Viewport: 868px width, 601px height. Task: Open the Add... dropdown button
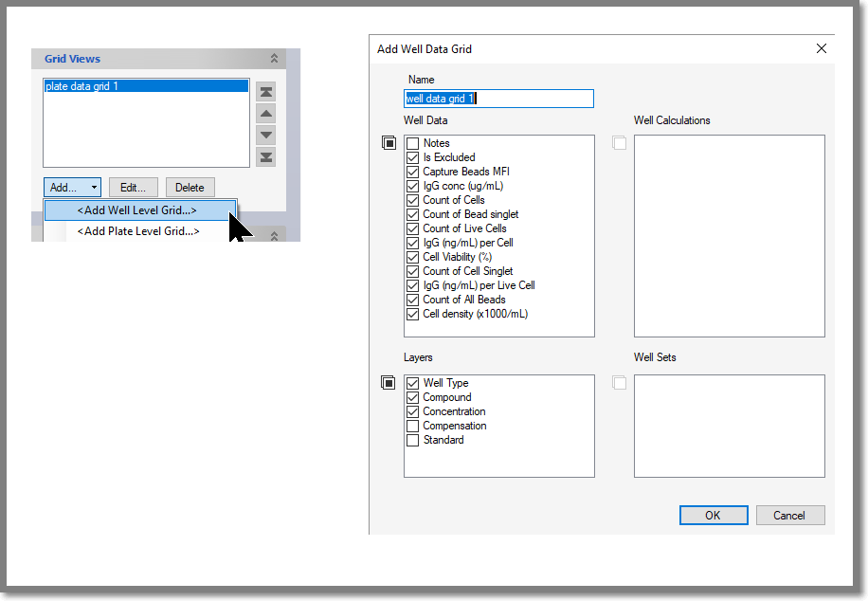[x=72, y=188]
